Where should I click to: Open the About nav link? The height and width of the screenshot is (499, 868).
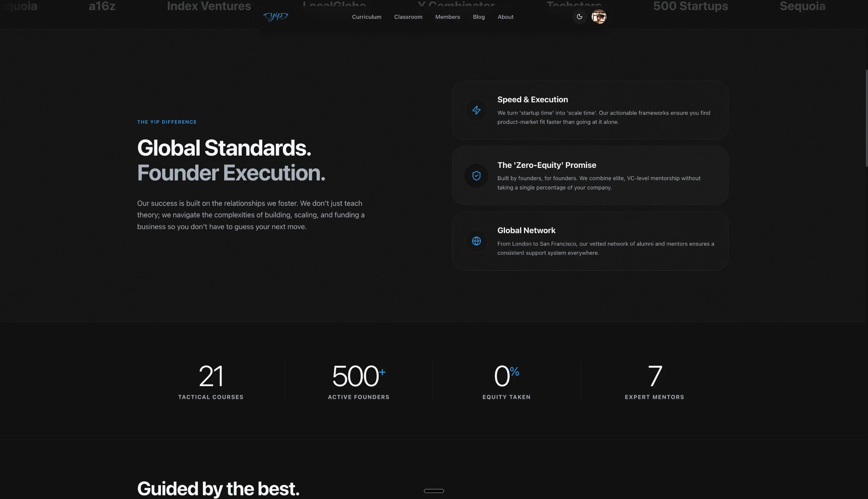[506, 17]
